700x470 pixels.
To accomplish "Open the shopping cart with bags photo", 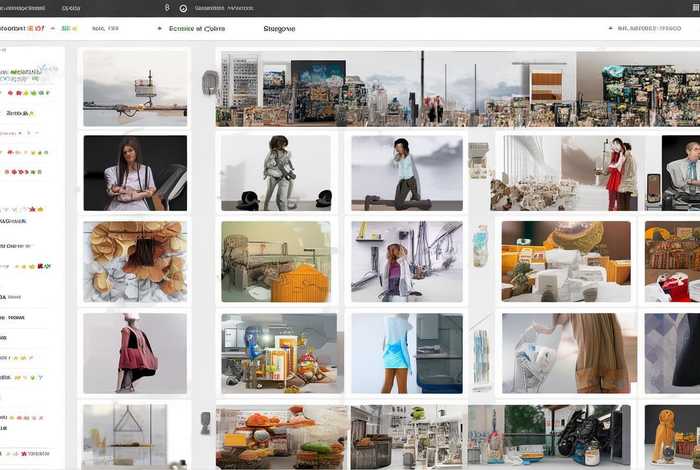I will tap(565, 353).
